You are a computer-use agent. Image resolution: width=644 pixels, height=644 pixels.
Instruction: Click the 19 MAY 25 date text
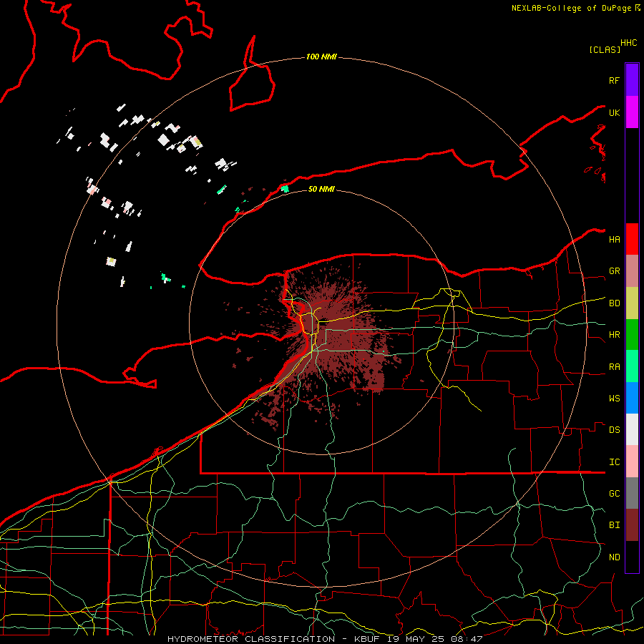pyautogui.click(x=415, y=639)
